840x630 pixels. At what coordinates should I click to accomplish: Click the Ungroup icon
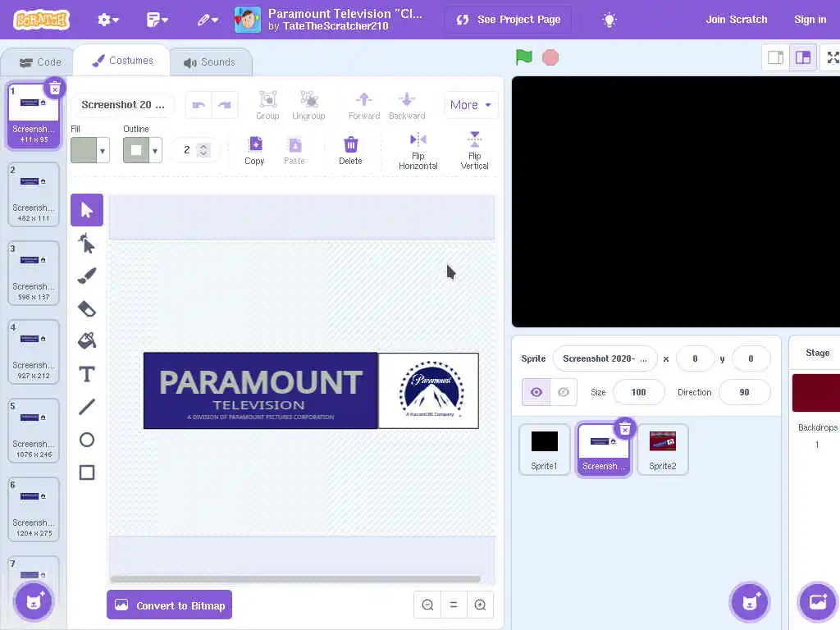click(x=308, y=106)
